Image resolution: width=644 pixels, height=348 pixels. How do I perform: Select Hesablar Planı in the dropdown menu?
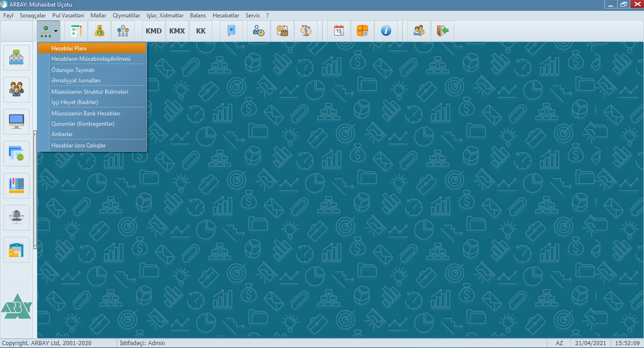(92, 49)
